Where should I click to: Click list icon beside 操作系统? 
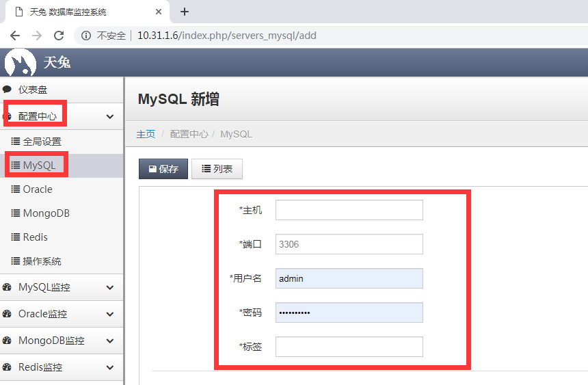point(15,261)
